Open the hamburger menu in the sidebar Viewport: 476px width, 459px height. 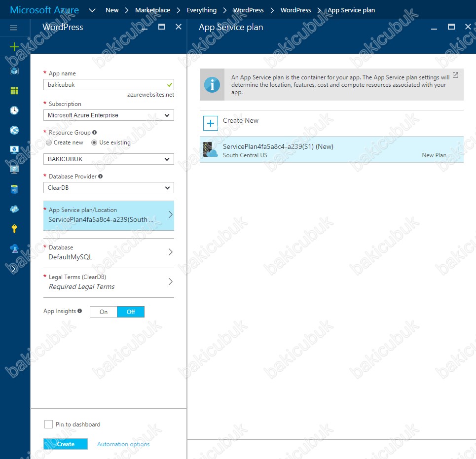coord(14,28)
